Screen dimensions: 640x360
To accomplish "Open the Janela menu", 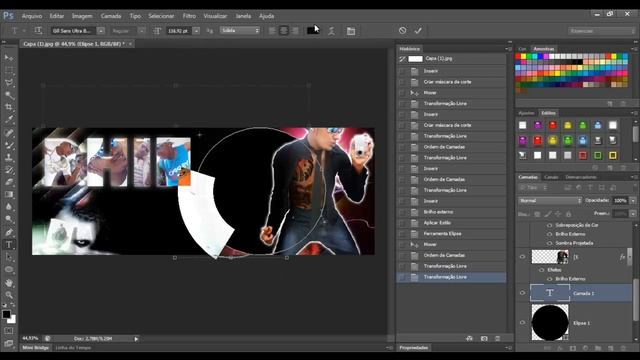I will (243, 16).
